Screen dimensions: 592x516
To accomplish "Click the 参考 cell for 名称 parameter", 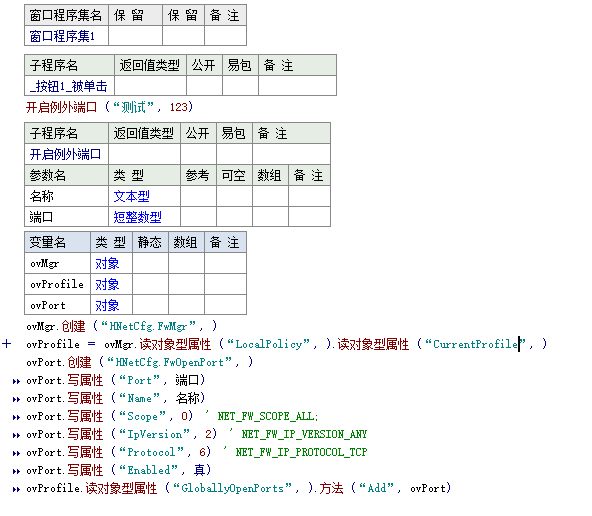I will (x=198, y=196).
